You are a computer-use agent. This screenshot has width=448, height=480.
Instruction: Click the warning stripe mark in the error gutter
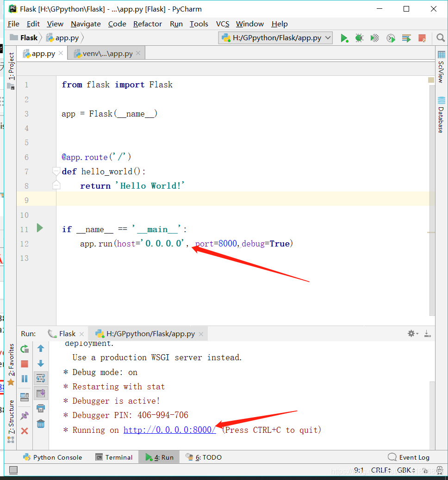(431, 232)
